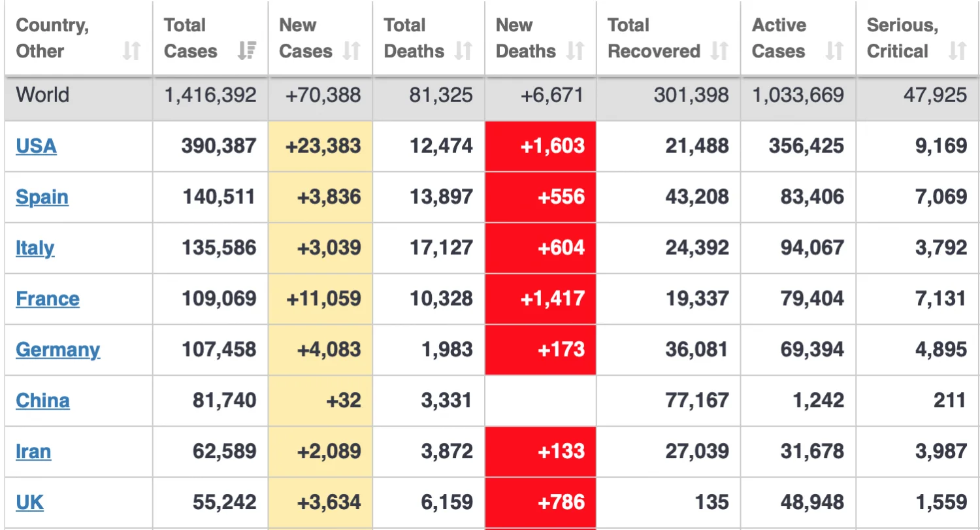Click the Total Cases descending sort icon
Image resolution: width=980 pixels, height=530 pixels.
coord(246,51)
